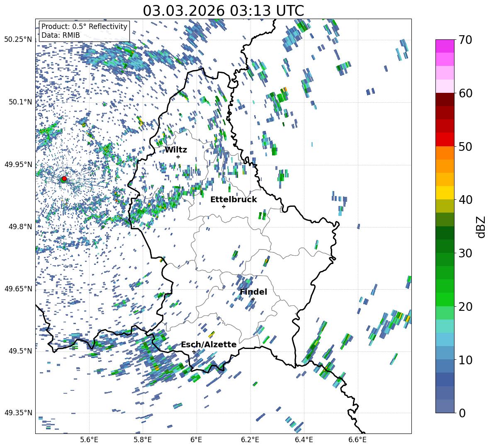Viewport: 491px width, 448px height.
Task: Click the Findel station cross marker
Action: [x=253, y=299]
